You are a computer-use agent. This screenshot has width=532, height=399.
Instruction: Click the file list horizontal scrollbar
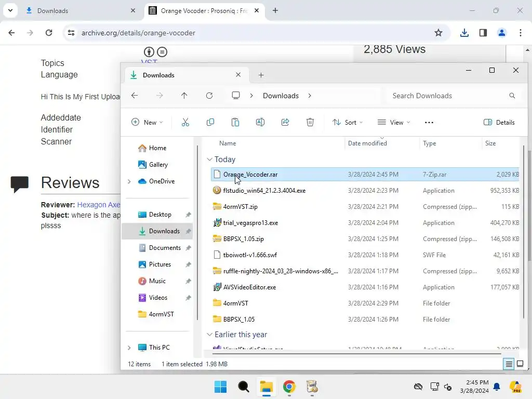click(356, 354)
